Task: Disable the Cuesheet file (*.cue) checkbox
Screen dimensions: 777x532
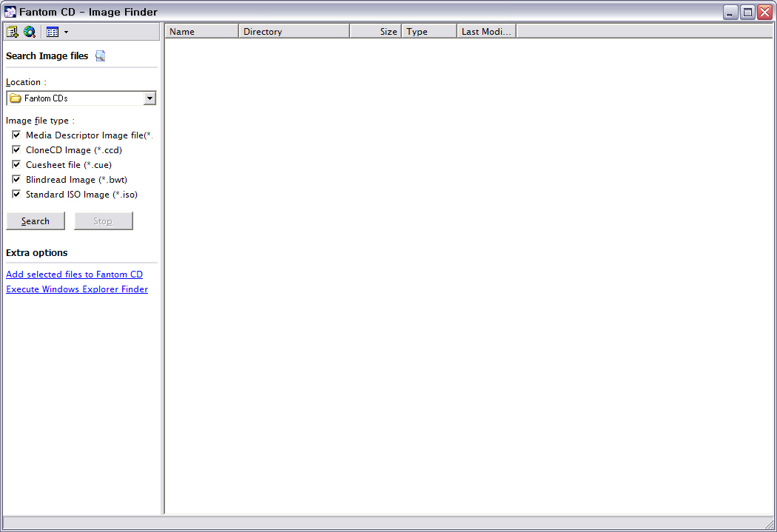Action: click(x=16, y=165)
